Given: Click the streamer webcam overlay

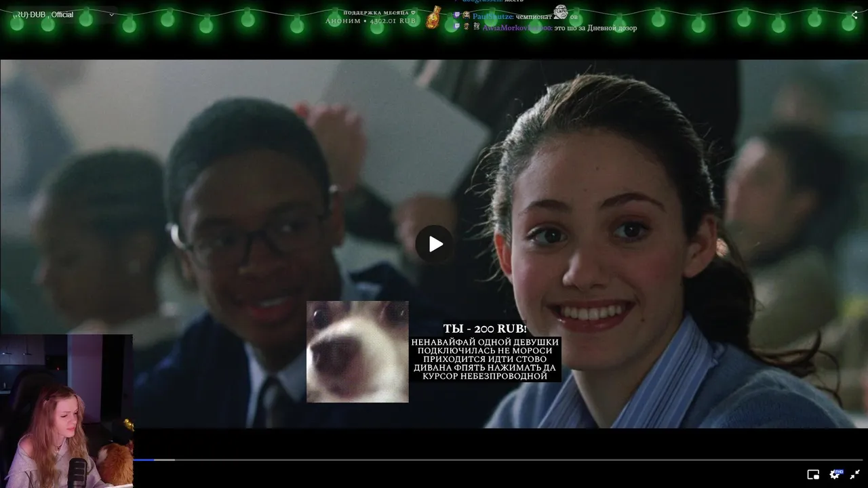Looking at the screenshot, I should (66, 411).
